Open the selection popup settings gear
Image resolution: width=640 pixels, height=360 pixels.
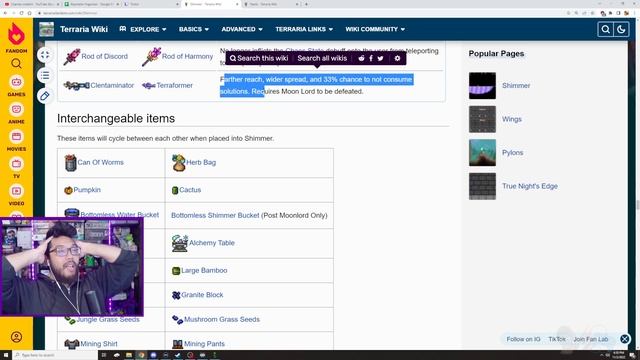pyautogui.click(x=397, y=58)
